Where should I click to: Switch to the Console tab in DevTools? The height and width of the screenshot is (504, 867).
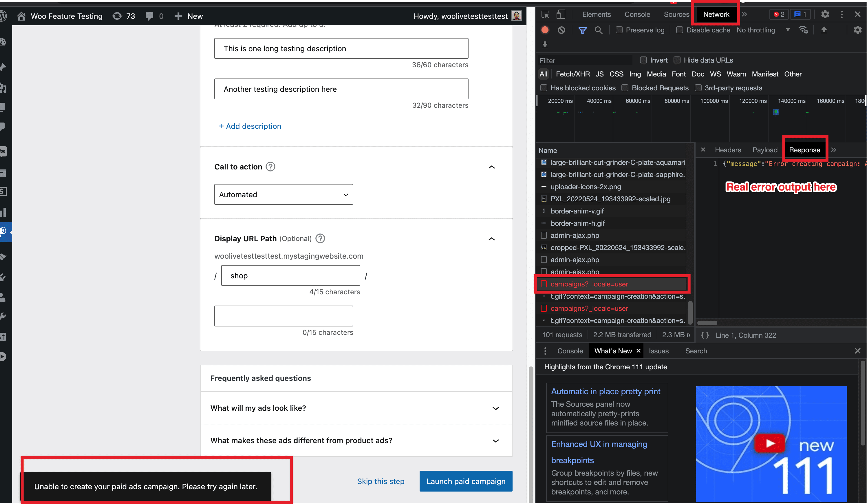tap(637, 14)
